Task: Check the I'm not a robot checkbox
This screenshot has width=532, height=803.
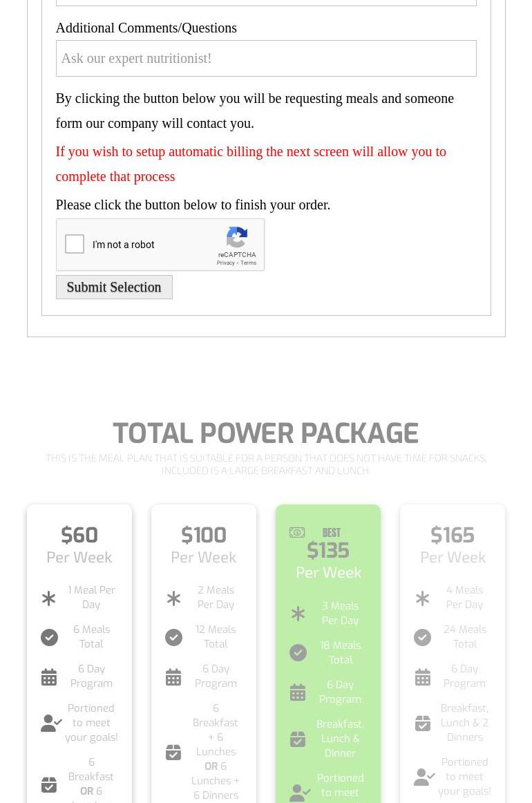Action: click(75, 245)
